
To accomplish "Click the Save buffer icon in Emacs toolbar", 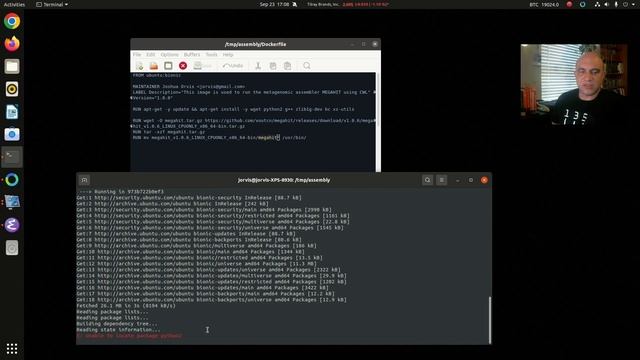I will coord(202,66).
